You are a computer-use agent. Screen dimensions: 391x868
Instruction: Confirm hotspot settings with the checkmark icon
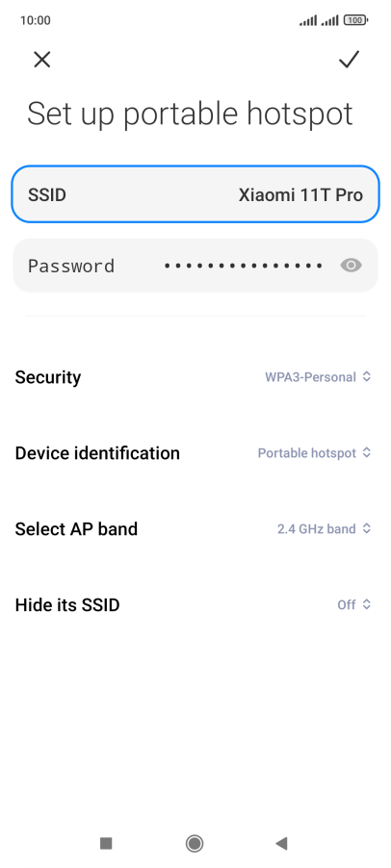[349, 60]
